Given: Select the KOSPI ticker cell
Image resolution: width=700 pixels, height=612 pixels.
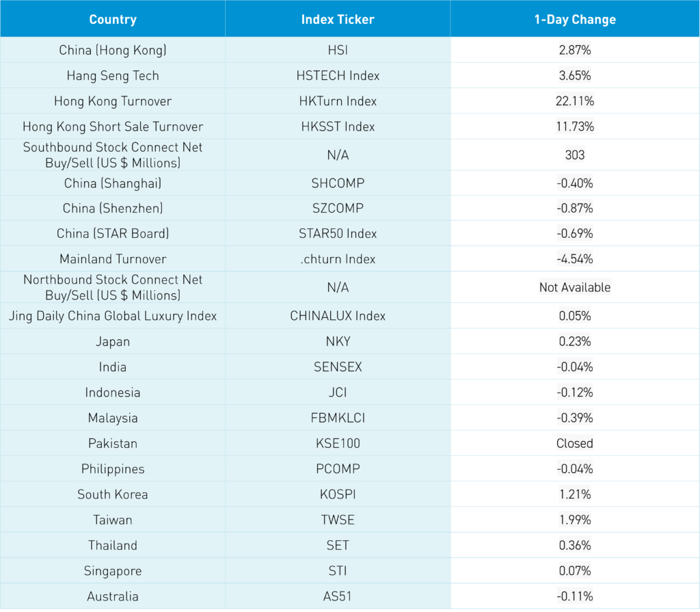Looking at the screenshot, I should tap(338, 494).
